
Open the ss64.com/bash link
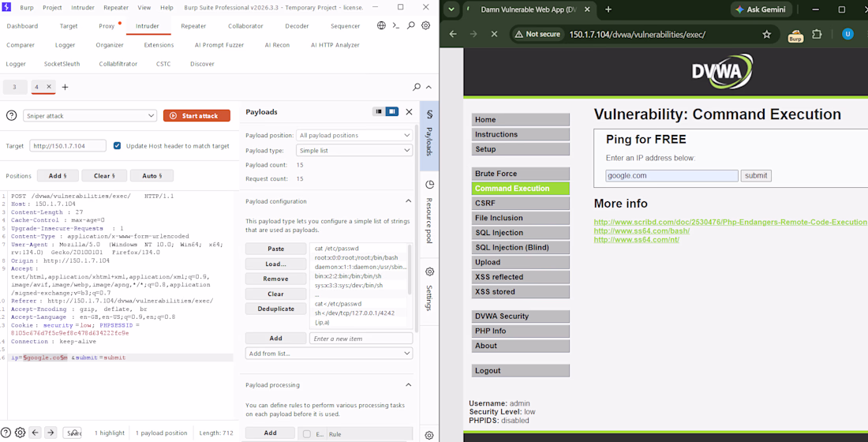[642, 231]
